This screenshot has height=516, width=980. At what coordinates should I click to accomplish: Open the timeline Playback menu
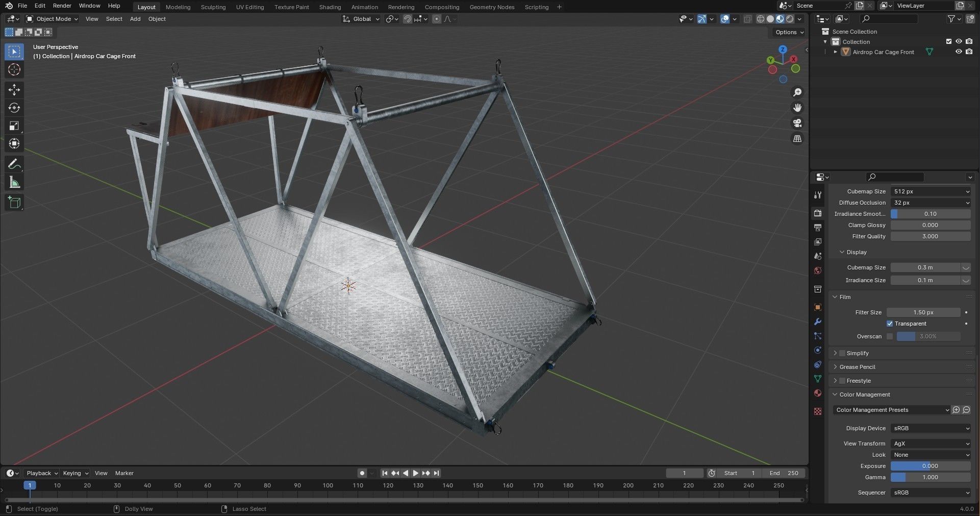[42, 473]
